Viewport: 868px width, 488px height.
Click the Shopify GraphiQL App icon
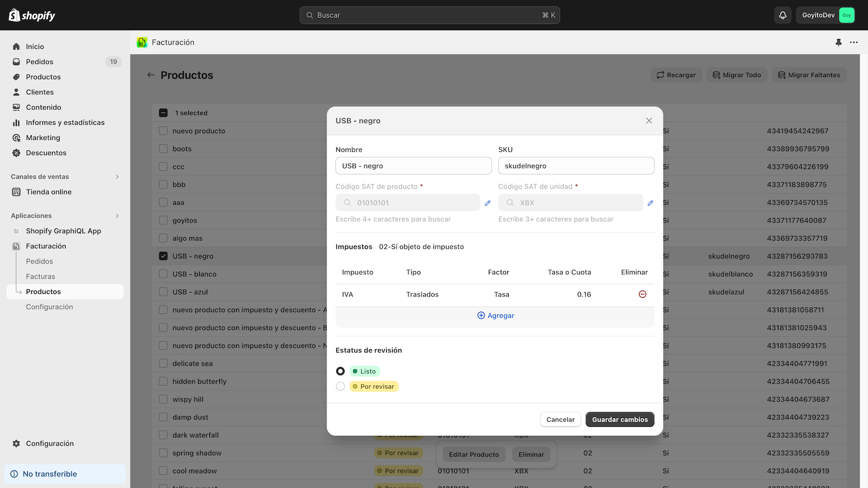16,231
